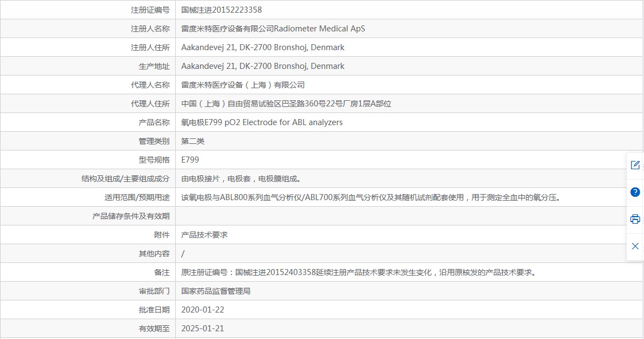Select model specification value E799
This screenshot has width=644, height=339.
point(190,160)
